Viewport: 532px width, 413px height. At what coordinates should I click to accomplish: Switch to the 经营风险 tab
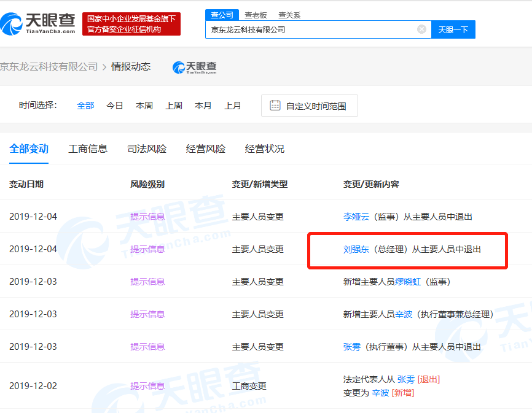point(206,149)
